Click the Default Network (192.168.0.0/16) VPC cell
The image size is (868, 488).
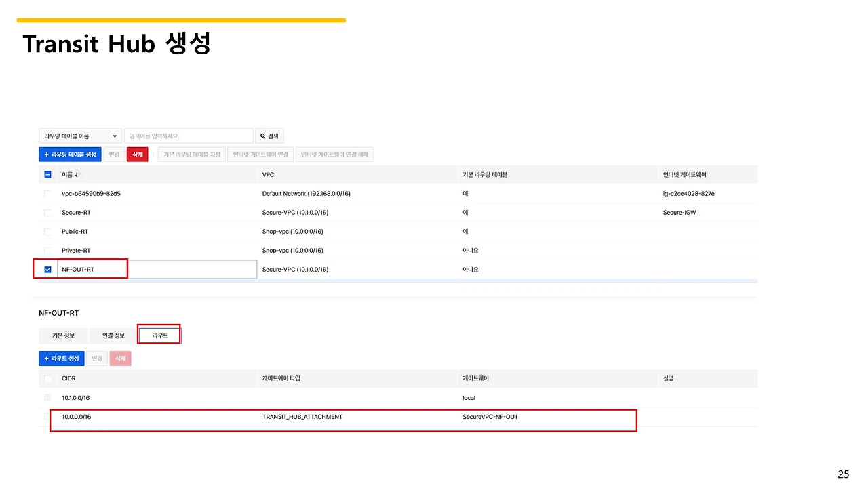click(x=307, y=194)
